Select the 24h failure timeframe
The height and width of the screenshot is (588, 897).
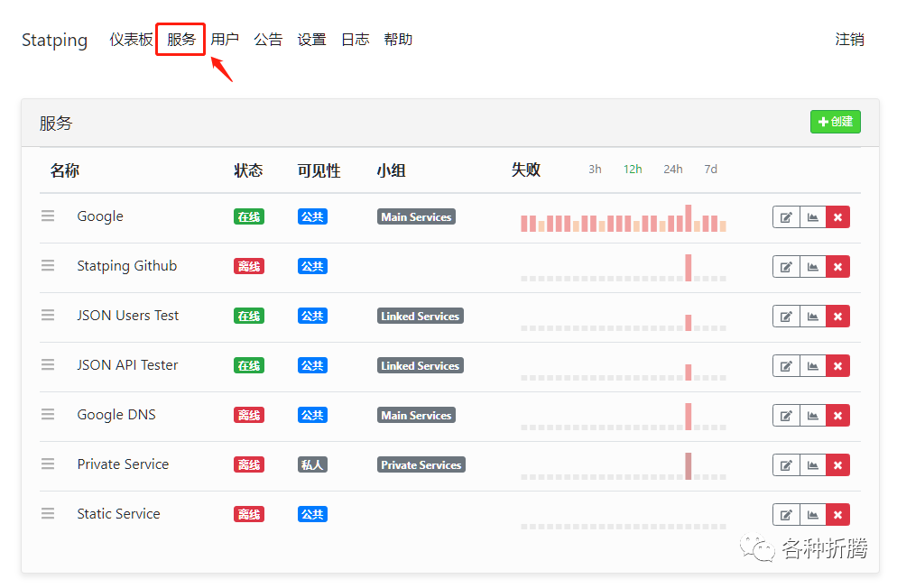click(673, 170)
